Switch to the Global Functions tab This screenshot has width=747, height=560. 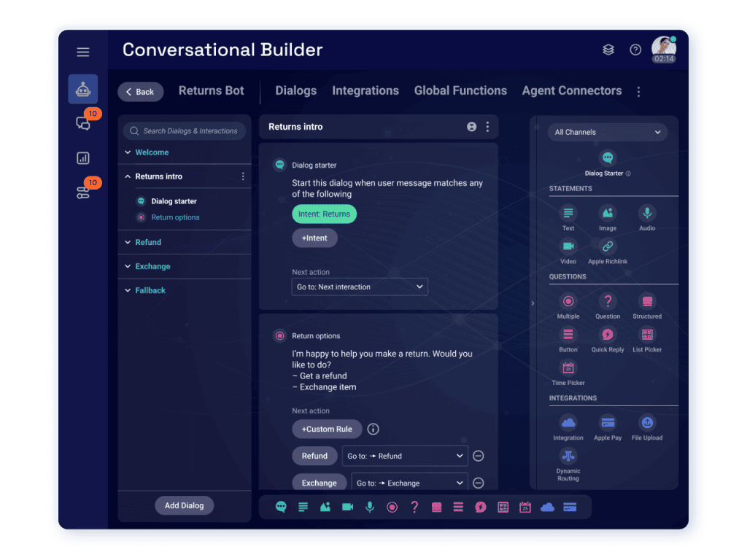460,90
